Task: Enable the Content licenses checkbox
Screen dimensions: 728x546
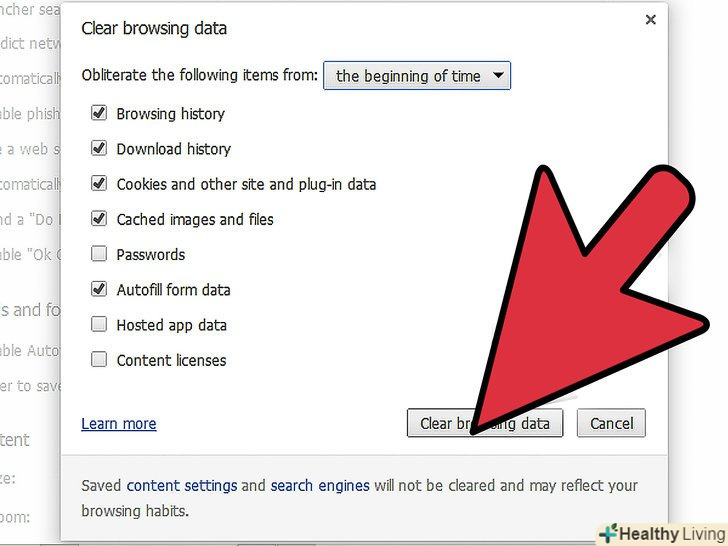Action: (x=99, y=360)
